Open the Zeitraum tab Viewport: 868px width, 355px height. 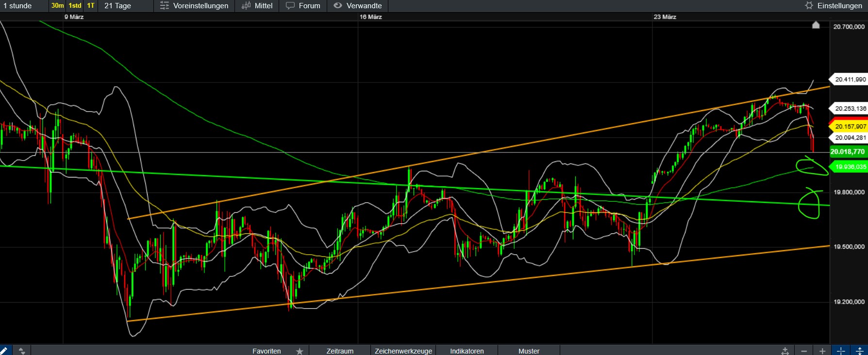340,351
